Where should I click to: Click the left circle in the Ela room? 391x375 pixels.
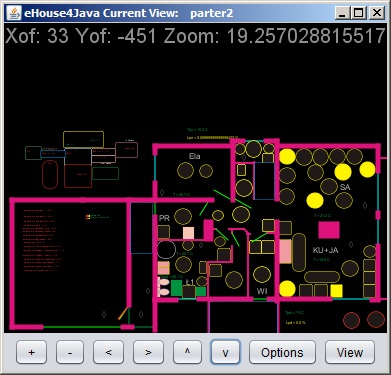185,171
